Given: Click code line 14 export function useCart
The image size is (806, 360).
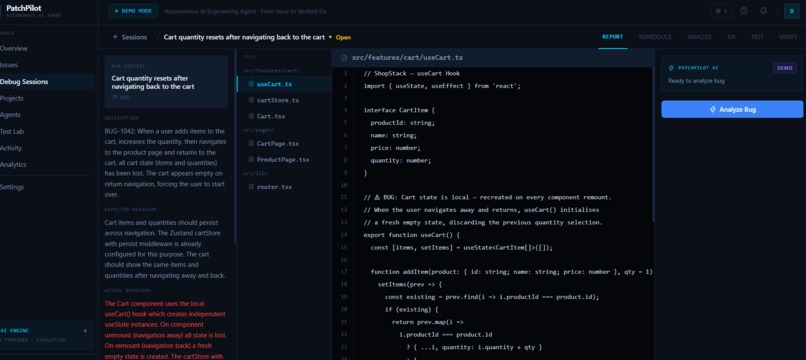Looking at the screenshot, I should (411, 235).
